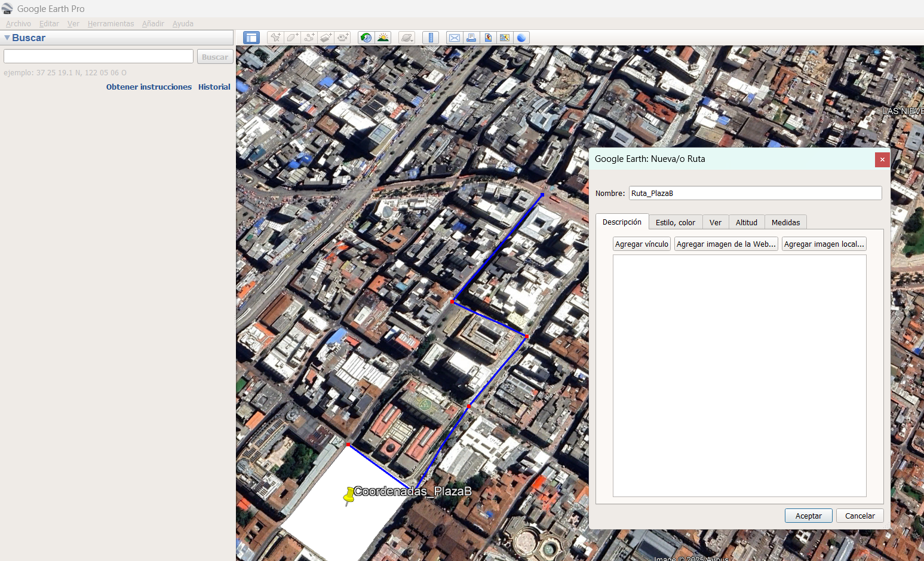Collapse the Buscar search panel
924x561 pixels.
point(7,38)
